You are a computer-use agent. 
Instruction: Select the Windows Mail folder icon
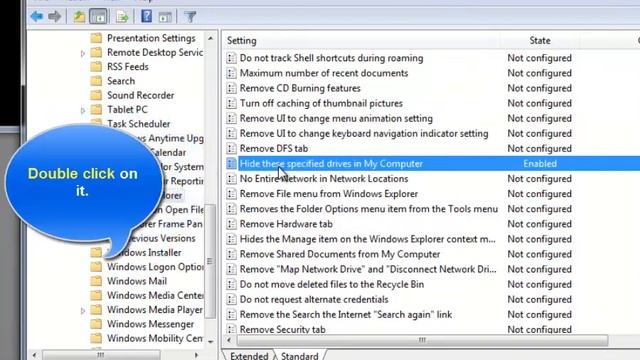pos(96,281)
